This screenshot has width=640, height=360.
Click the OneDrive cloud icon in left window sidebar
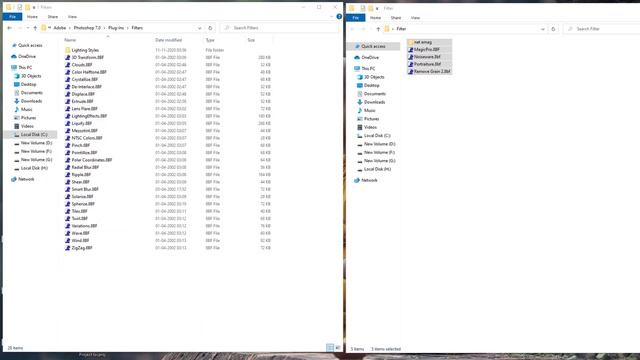(x=14, y=56)
